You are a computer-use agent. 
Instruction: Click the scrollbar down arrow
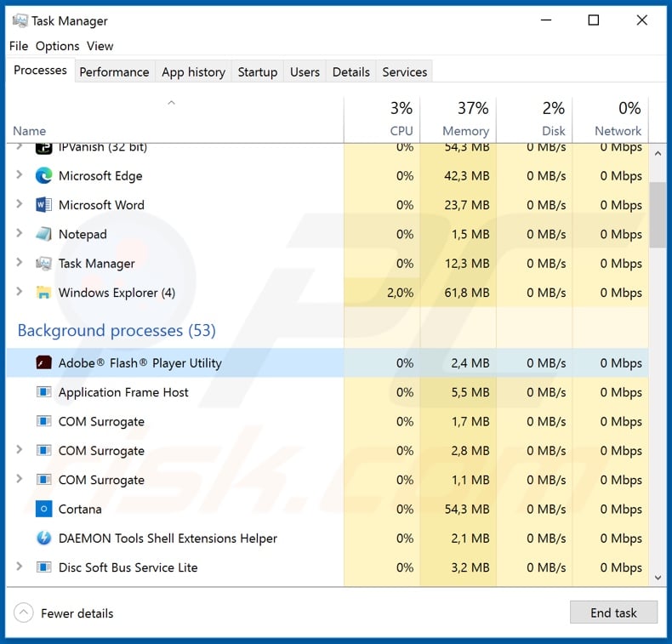pos(658,578)
